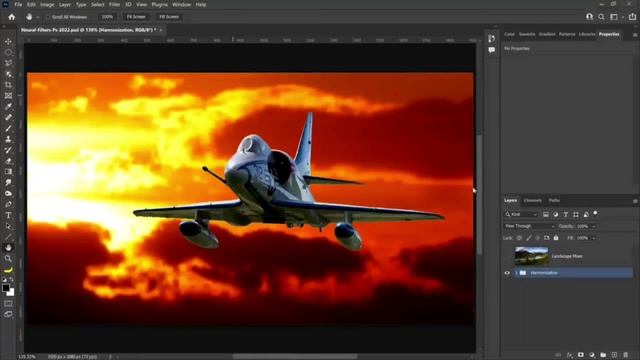Click the Home icon in options bar
The height and width of the screenshot is (360, 640).
(x=11, y=17)
